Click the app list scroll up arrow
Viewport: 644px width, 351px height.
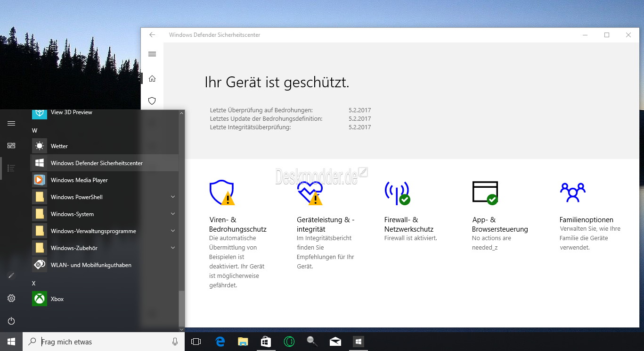[x=182, y=113]
